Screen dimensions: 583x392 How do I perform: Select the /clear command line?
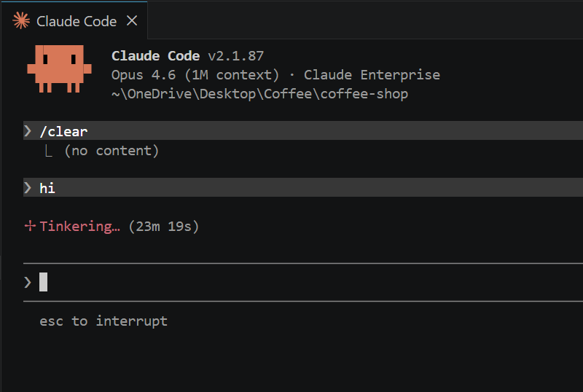tap(303, 130)
